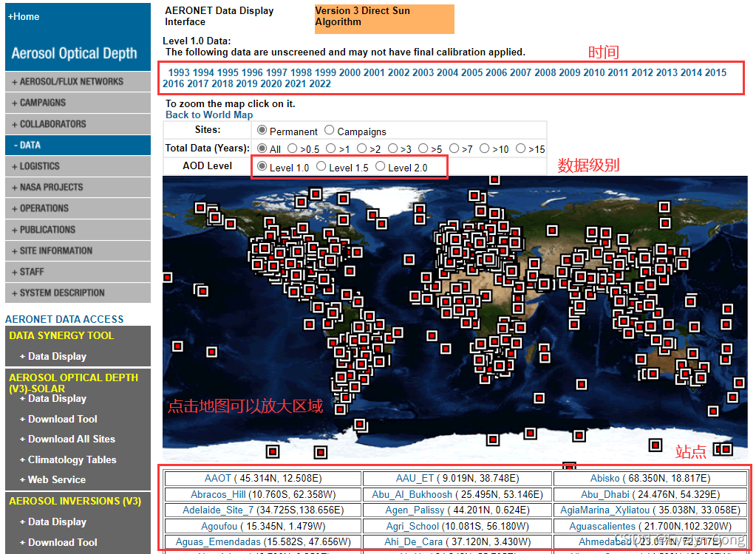Choose All total data years option
This screenshot has height=554, width=756.
(x=262, y=148)
